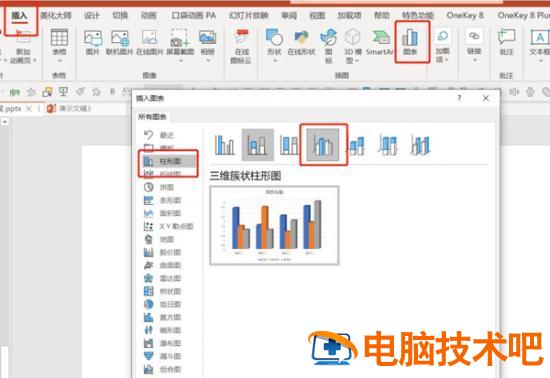
Task: Open the 3D 模型 dropdown
Action: point(357,61)
